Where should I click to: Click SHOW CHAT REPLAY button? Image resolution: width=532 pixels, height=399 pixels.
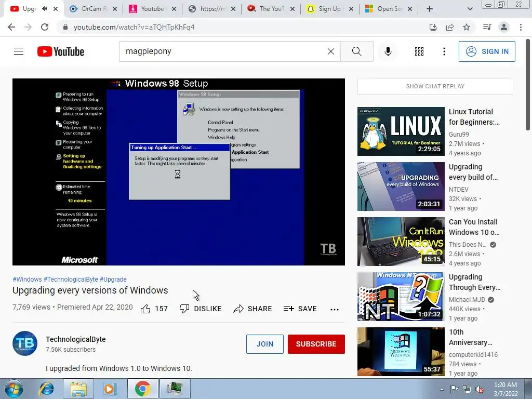[435, 86]
